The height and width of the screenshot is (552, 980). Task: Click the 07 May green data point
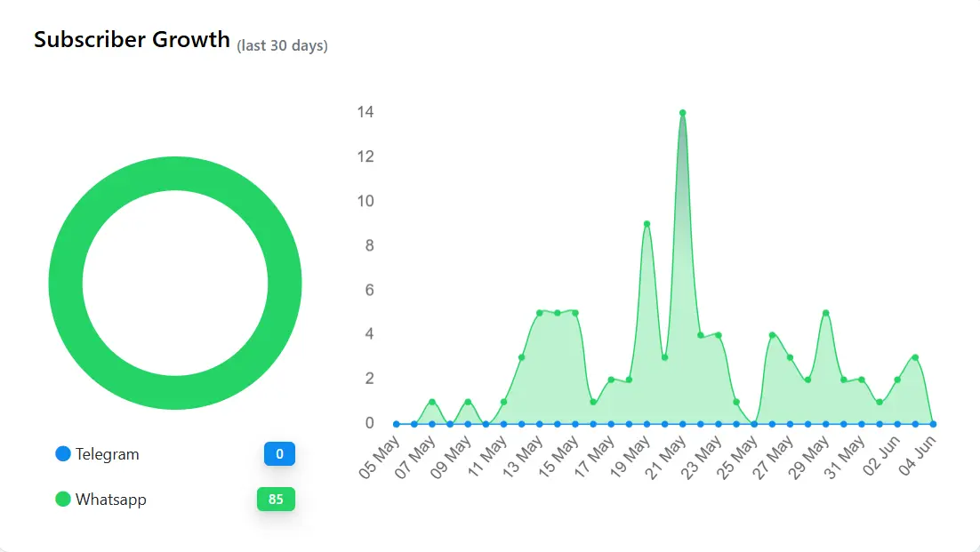(432, 402)
